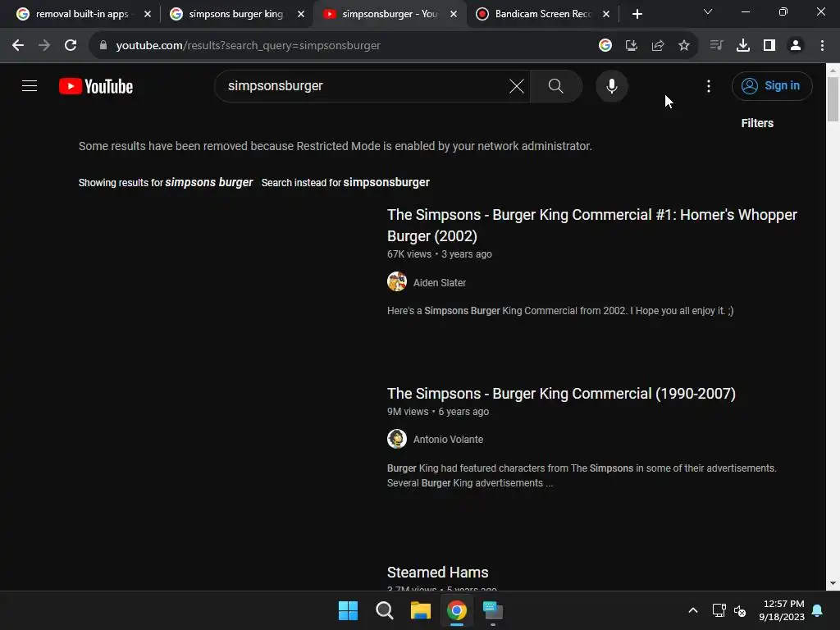Image resolution: width=840 pixels, height=630 pixels.
Task: Open muted volume tray icon
Action: point(740,610)
